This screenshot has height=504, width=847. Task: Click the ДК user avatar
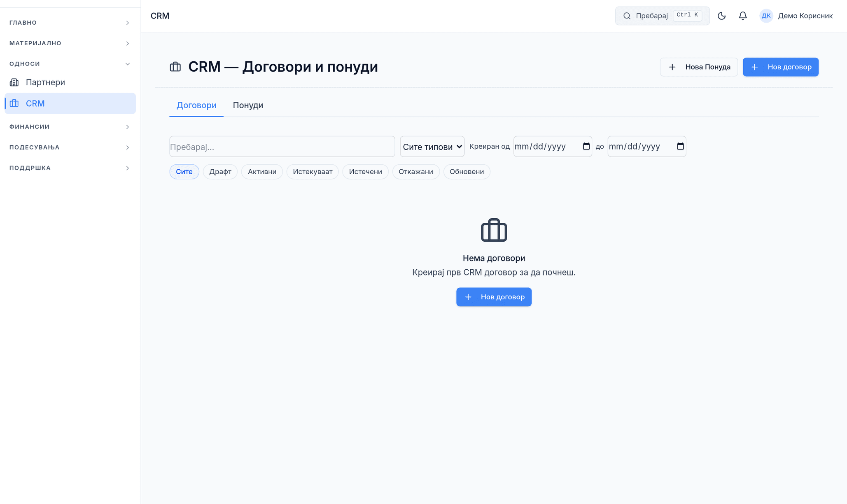(766, 16)
